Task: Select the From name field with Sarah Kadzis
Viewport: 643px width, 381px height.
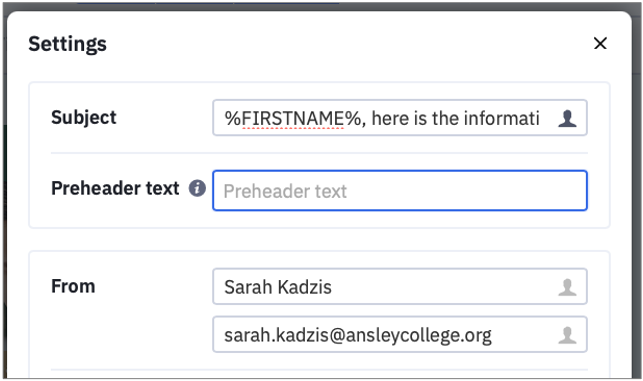Action: click(400, 287)
